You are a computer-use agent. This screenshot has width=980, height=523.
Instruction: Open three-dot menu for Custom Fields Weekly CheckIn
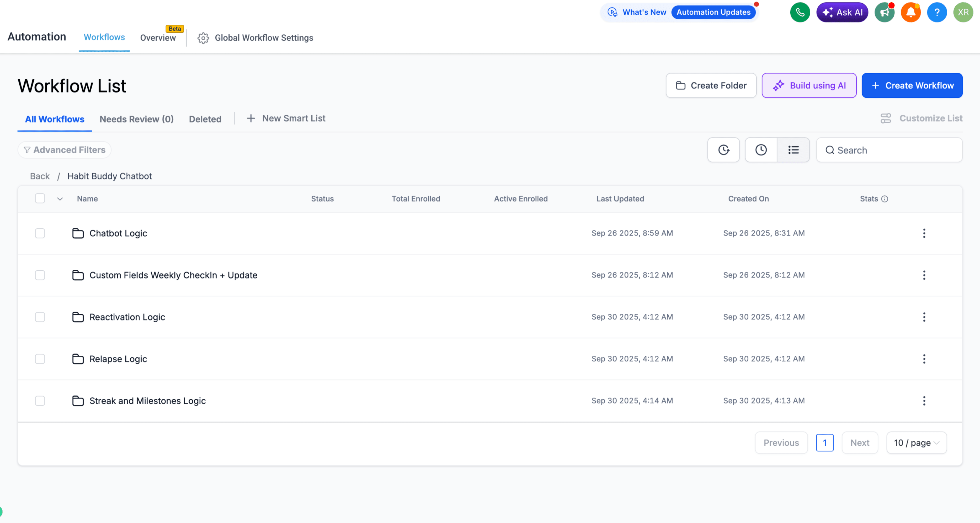click(924, 275)
